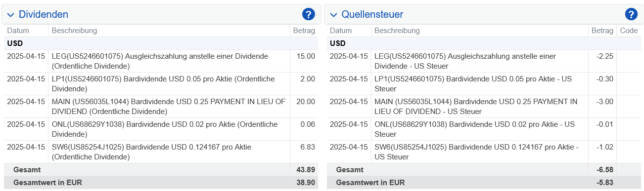Select the LP1 US Steuer row -0.30
Screen dimensions: 644x191
click(484, 84)
